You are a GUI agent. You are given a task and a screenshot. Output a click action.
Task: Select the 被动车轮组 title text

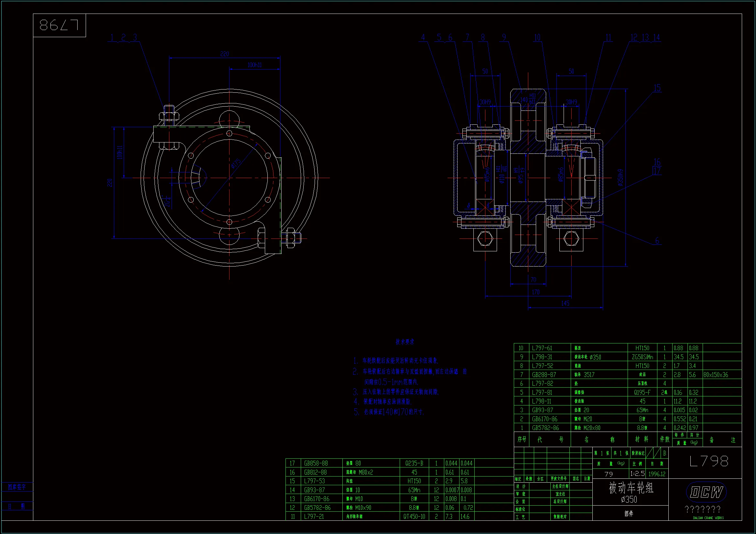tap(631, 488)
